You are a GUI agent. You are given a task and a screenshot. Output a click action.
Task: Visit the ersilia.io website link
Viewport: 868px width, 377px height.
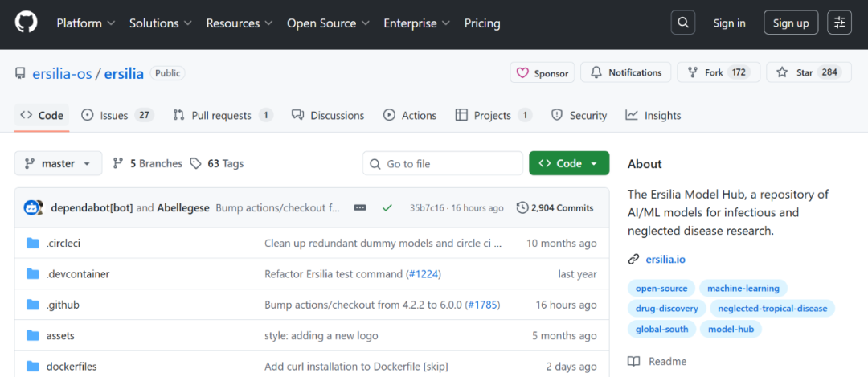coord(665,260)
